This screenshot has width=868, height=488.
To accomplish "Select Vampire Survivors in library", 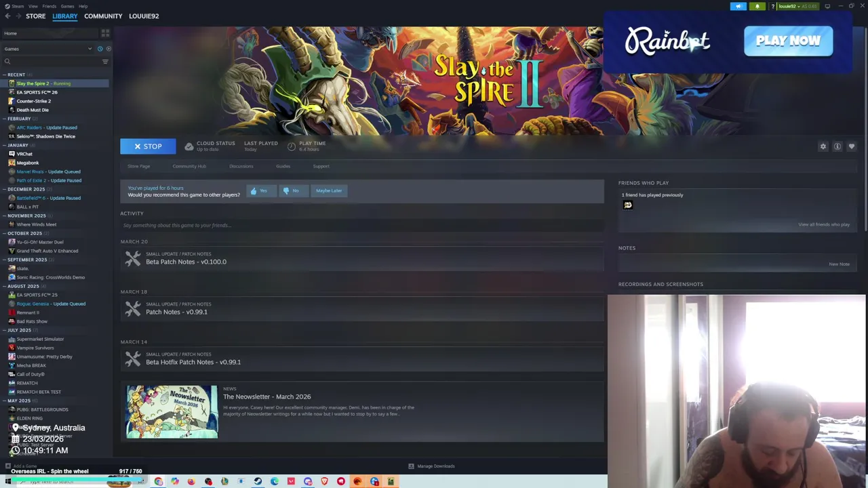I will 35,348.
